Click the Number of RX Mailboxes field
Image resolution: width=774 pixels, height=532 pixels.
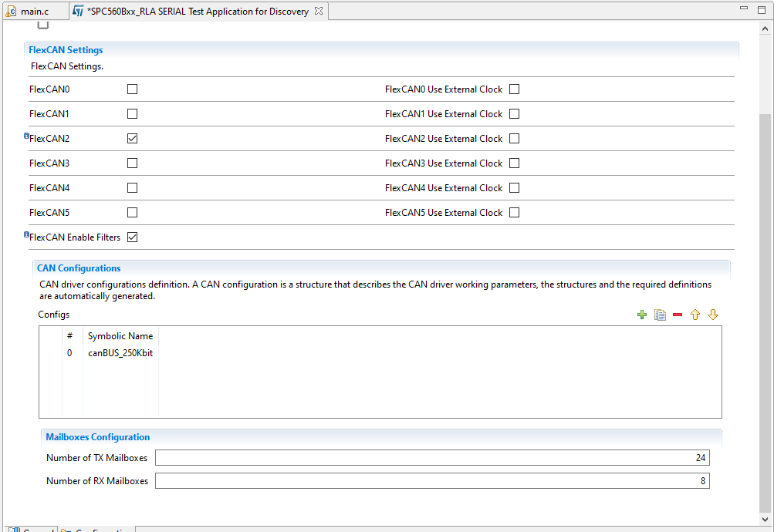click(x=431, y=481)
